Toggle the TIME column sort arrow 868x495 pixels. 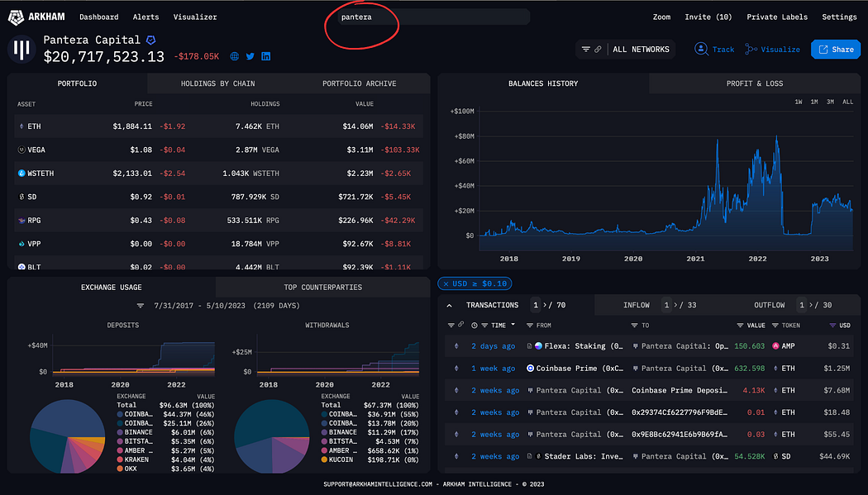tap(513, 325)
